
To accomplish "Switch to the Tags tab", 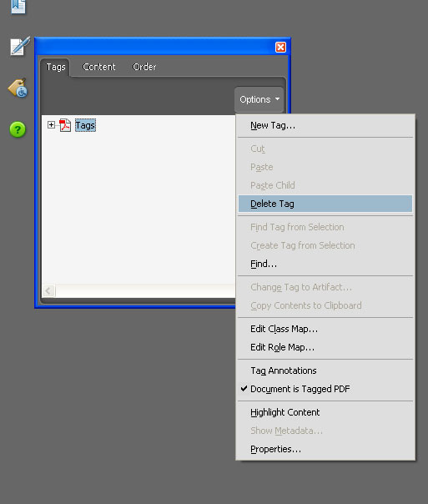I will [56, 67].
